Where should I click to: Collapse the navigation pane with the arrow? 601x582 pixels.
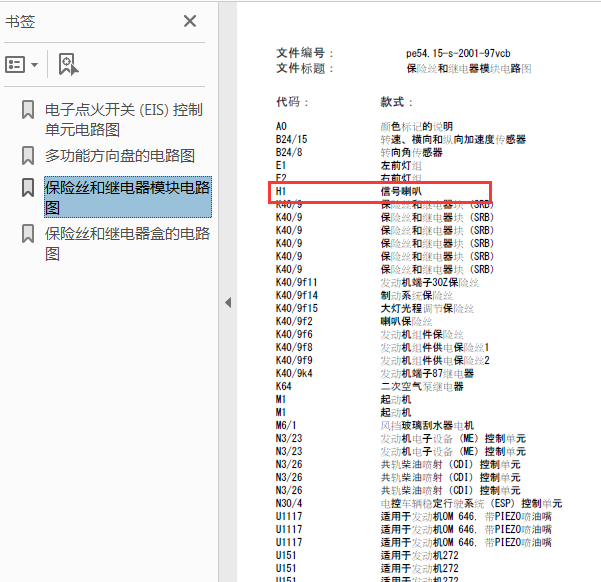[x=228, y=303]
